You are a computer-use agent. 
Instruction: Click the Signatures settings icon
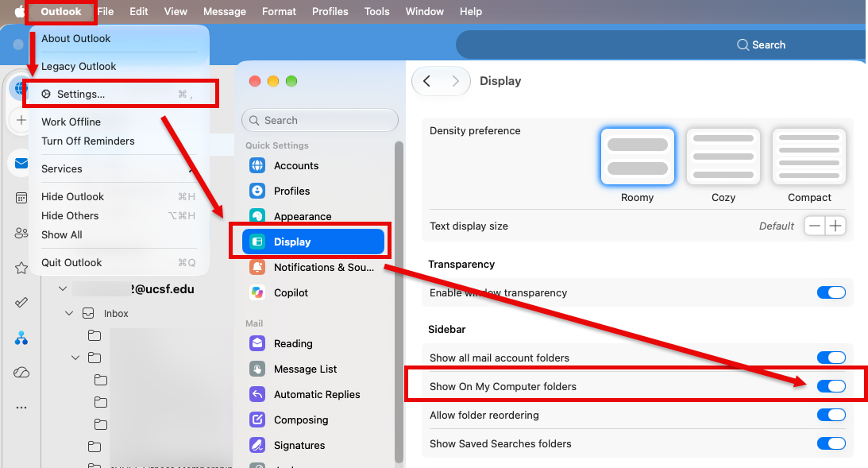(257, 445)
